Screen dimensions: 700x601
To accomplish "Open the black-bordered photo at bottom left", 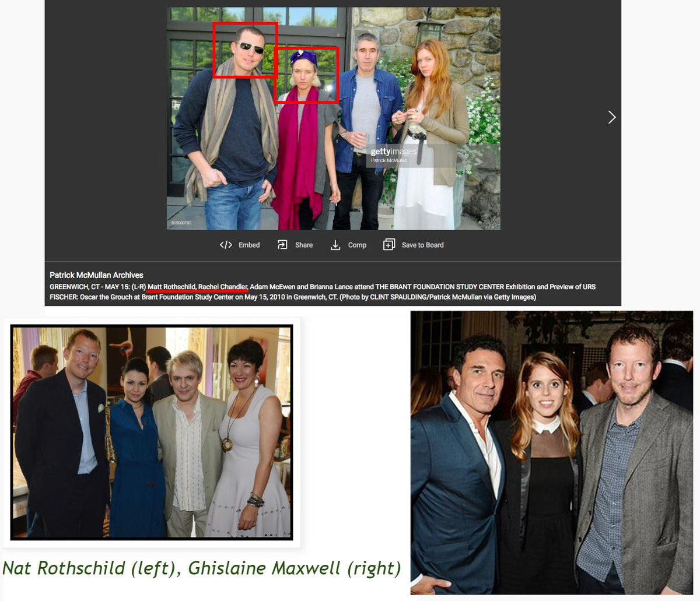I will pyautogui.click(x=152, y=433).
